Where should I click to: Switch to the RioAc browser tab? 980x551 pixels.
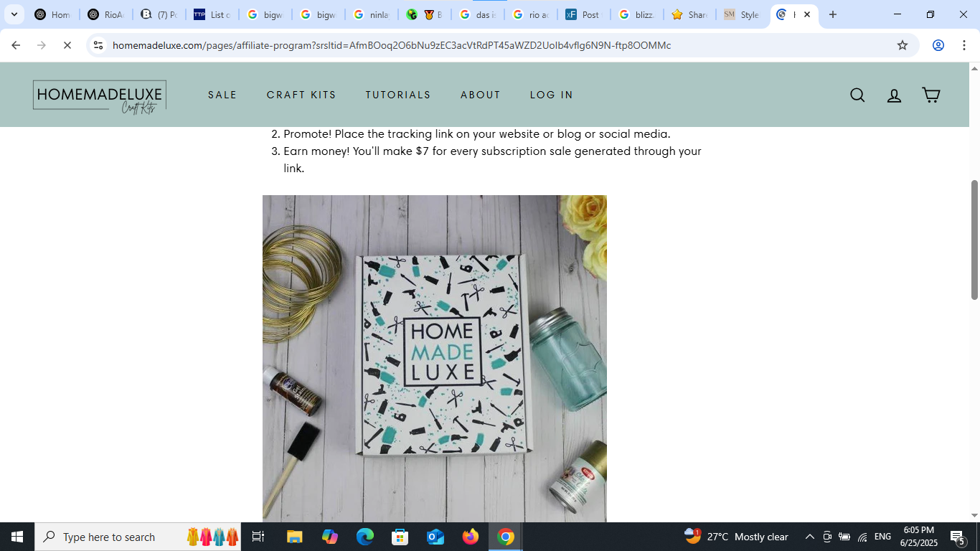pyautogui.click(x=105, y=14)
